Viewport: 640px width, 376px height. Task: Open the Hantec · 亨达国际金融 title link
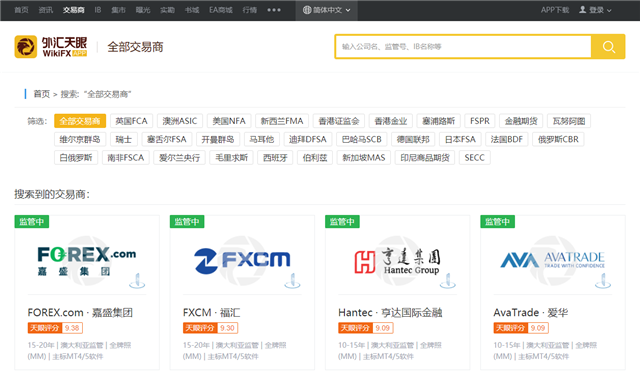390,313
